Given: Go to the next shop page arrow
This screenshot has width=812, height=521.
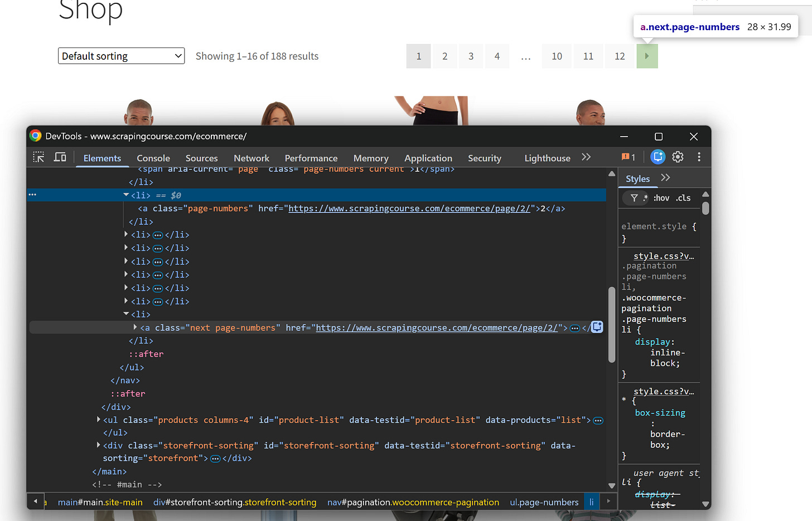Looking at the screenshot, I should (x=647, y=56).
